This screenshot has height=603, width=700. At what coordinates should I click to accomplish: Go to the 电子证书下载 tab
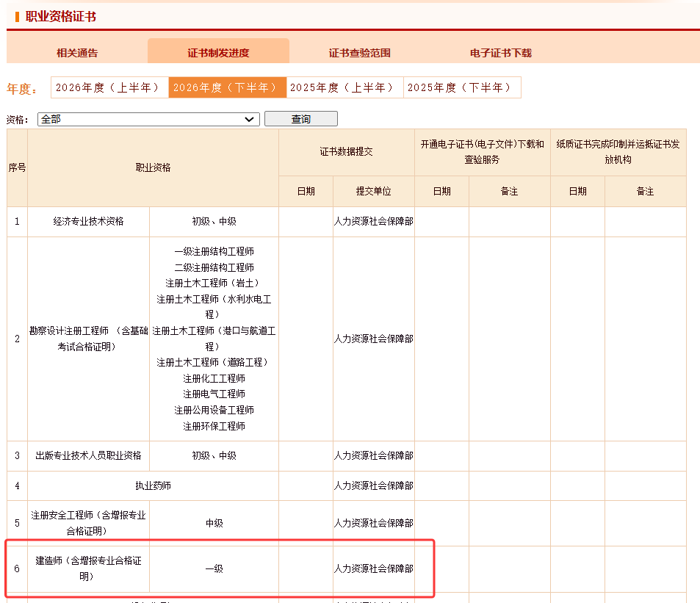point(500,53)
